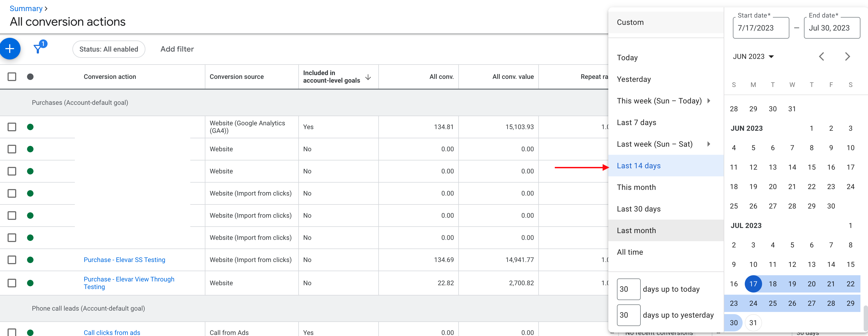
Task: Open the JUN 2023 month dropdown
Action: [x=753, y=56]
